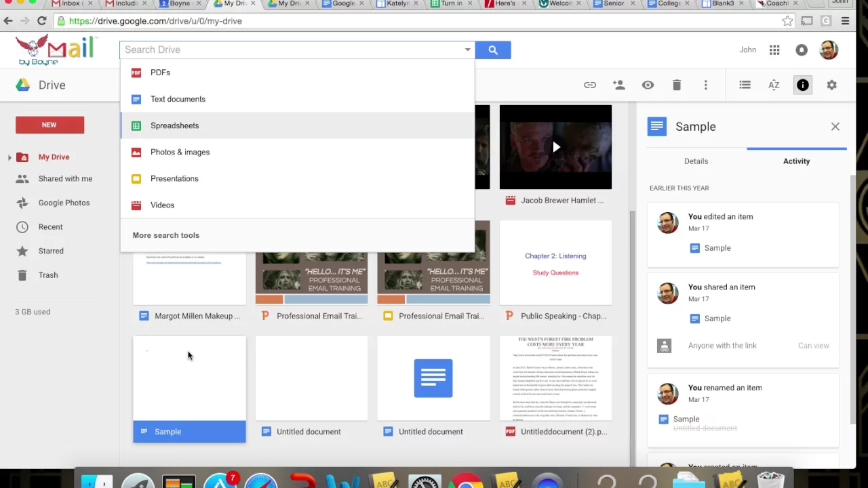Open Shared with me
This screenshot has width=868, height=488.
(x=65, y=179)
